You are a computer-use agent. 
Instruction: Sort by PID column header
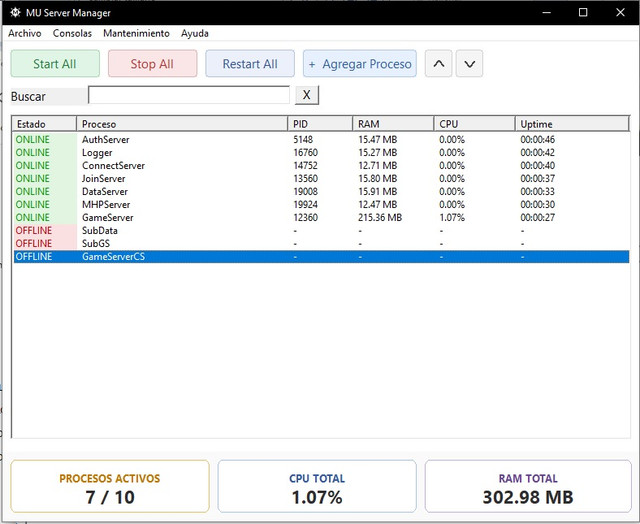point(320,124)
